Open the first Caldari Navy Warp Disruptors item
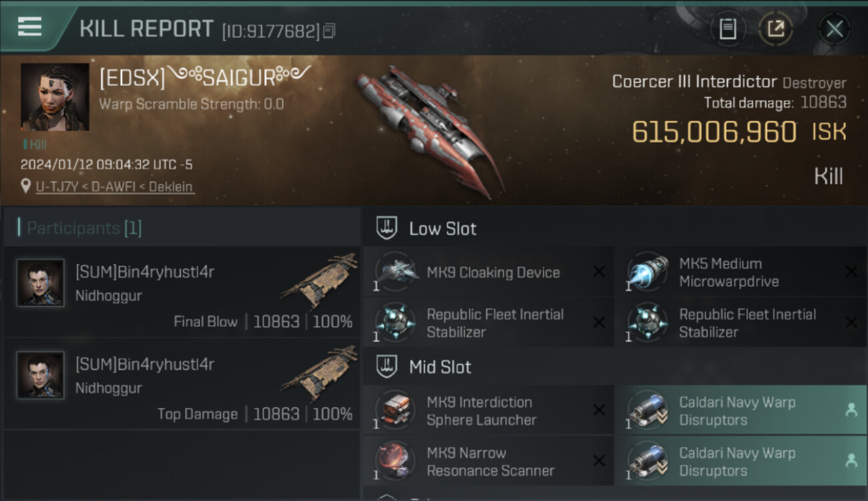This screenshot has width=868, height=501. pos(737,411)
